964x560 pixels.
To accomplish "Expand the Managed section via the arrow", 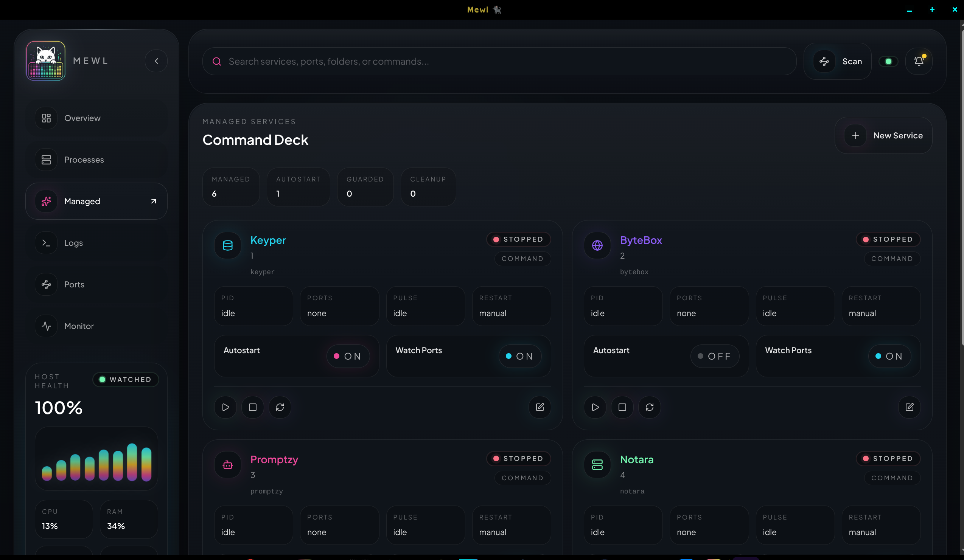I will tap(153, 201).
